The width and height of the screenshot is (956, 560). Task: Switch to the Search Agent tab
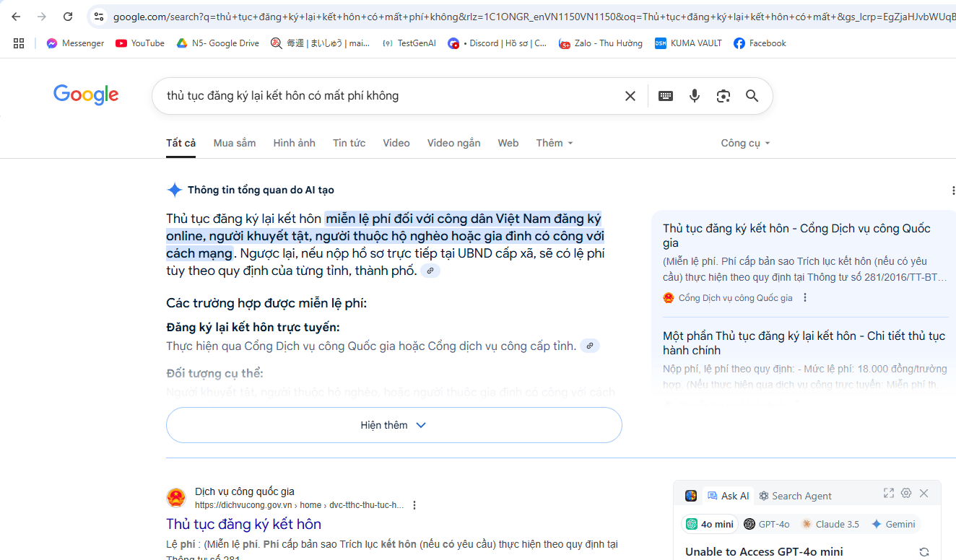pos(795,496)
